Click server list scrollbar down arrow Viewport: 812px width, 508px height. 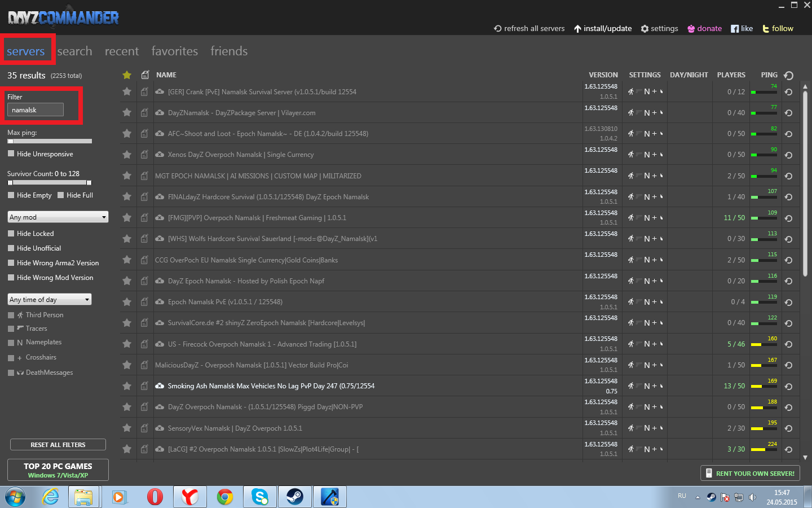click(805, 457)
